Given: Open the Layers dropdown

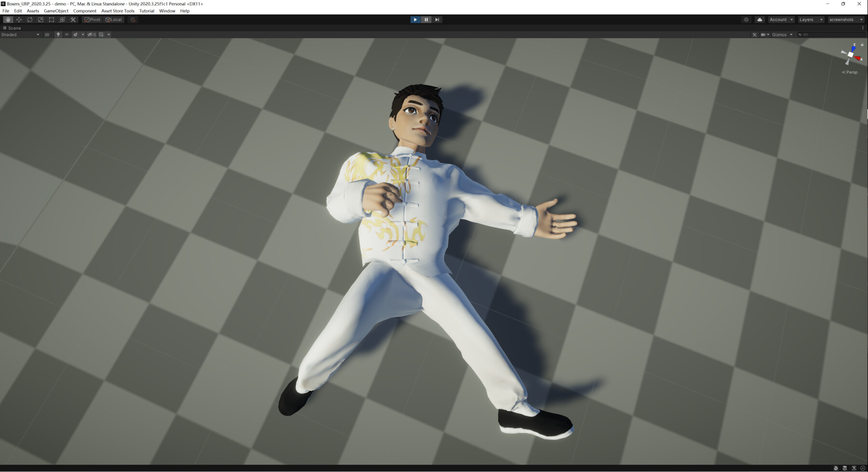Looking at the screenshot, I should (x=811, y=20).
